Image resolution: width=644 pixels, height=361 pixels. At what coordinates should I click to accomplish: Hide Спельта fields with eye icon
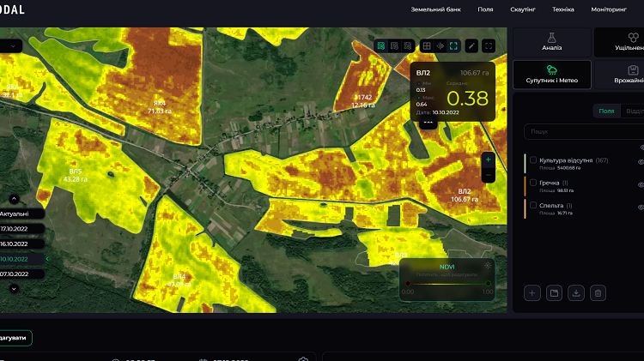click(641, 208)
